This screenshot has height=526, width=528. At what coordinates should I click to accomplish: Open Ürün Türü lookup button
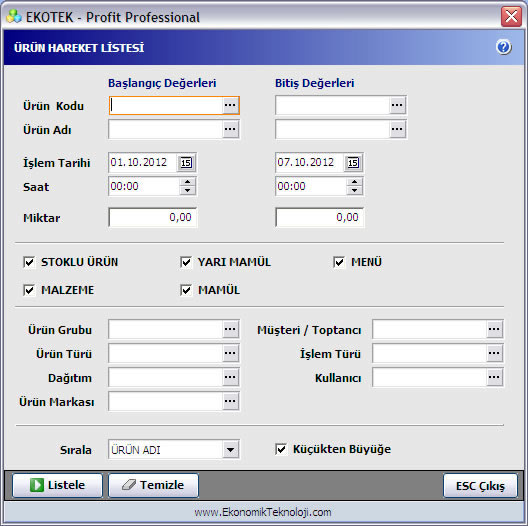[x=230, y=353]
